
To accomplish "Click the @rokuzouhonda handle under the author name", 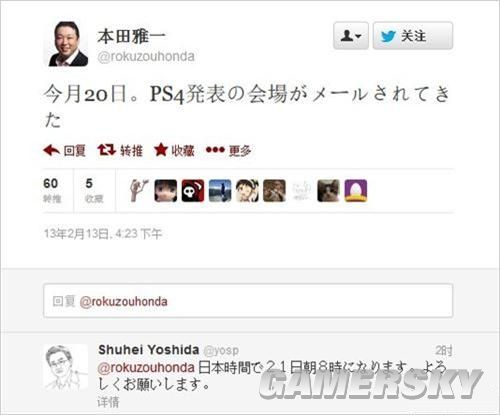I will (146, 56).
